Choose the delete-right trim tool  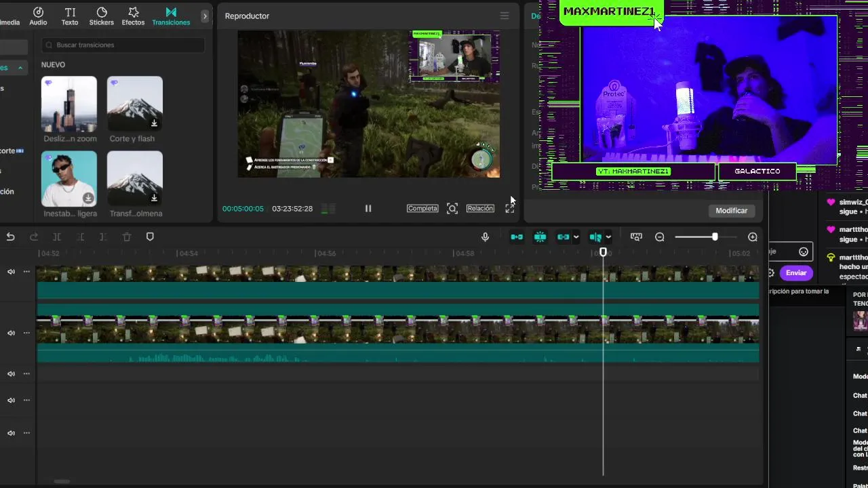(103, 237)
